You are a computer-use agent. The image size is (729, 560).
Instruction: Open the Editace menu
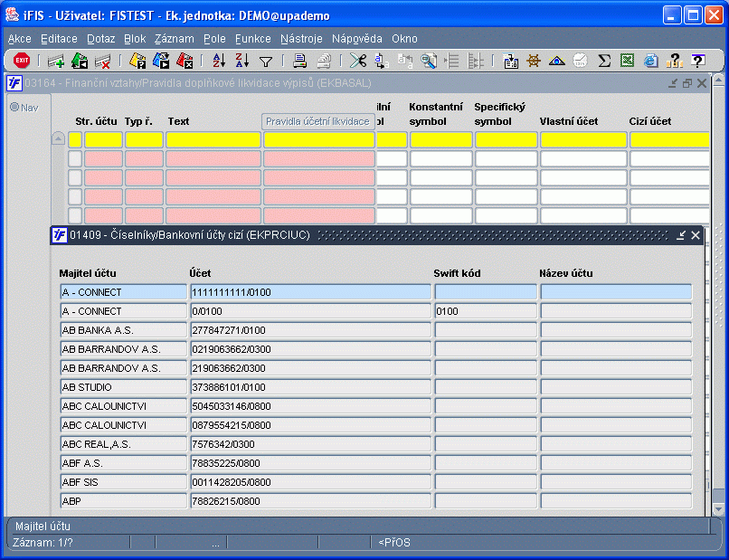(x=59, y=39)
